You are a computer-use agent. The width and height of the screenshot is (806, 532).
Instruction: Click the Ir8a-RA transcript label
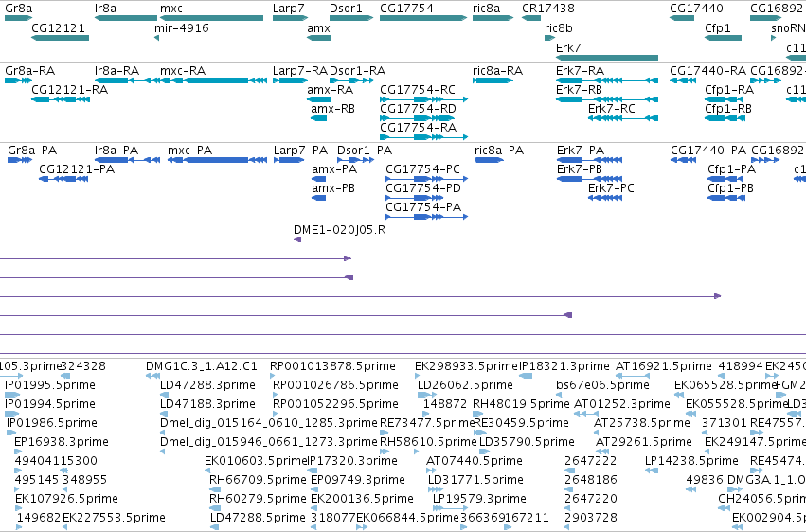coord(116,71)
